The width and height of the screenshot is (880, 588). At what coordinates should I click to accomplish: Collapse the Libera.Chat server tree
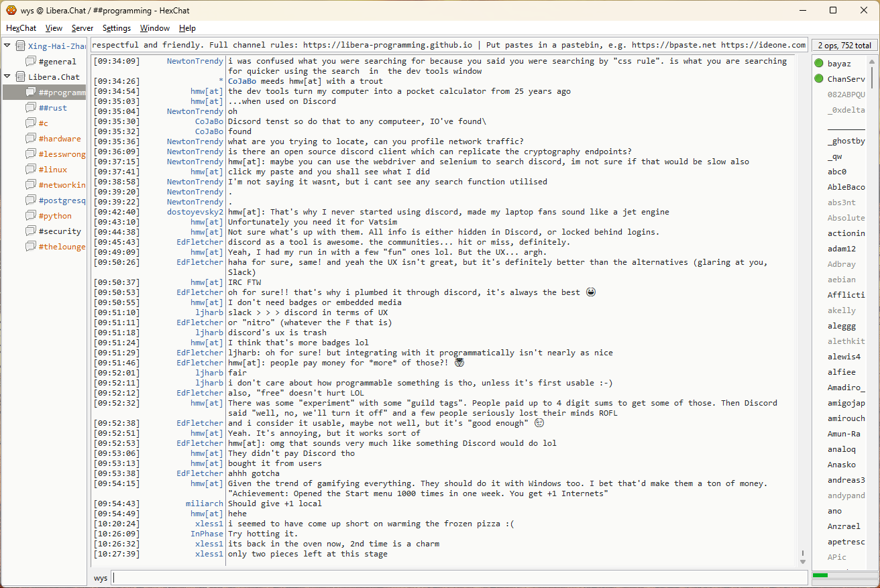pos(7,76)
